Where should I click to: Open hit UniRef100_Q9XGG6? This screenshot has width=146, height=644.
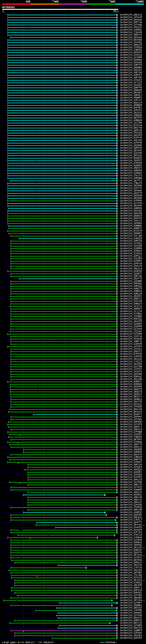point(131,20)
